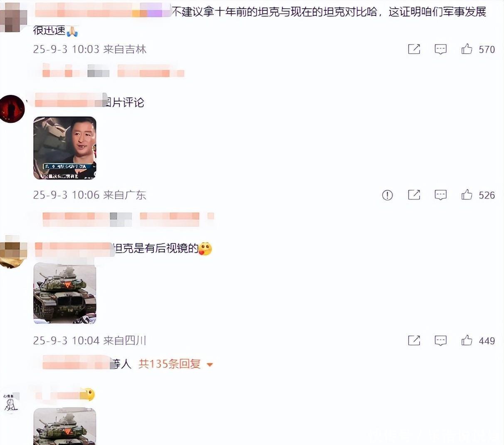Expand the 135 replies thread
The height and width of the screenshot is (445, 504).
point(170,364)
